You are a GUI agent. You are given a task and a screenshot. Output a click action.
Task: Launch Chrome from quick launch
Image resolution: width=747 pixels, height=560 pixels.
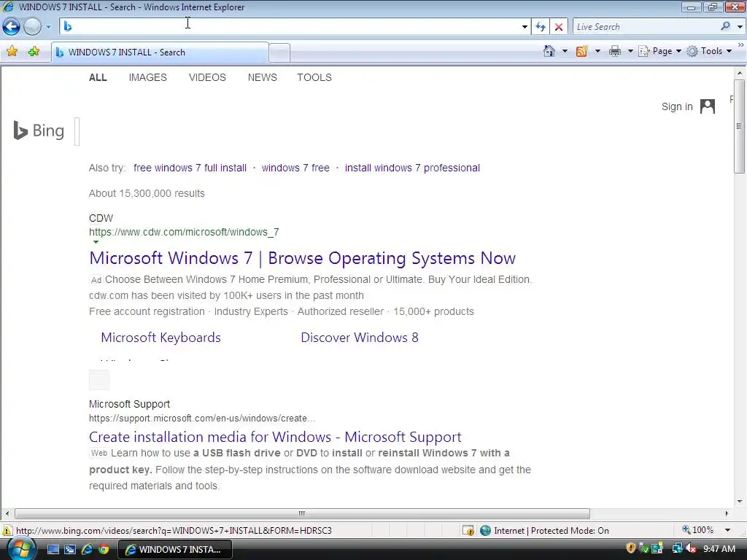click(x=104, y=550)
